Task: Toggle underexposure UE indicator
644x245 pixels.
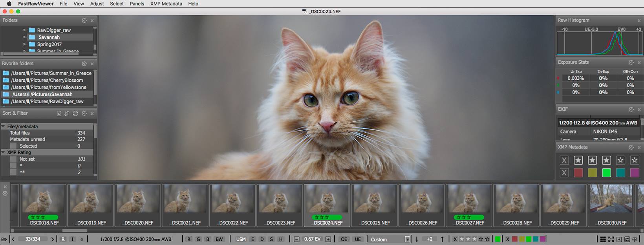Action: tap(358, 239)
